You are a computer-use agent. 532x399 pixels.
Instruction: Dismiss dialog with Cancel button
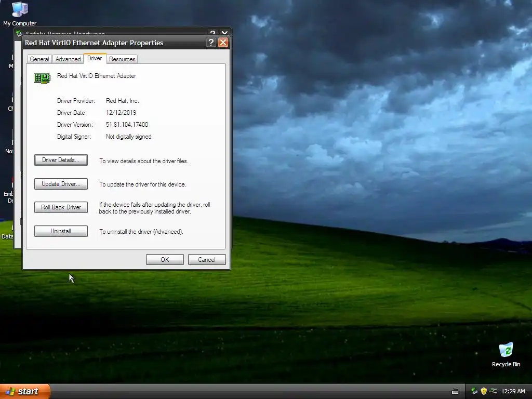click(x=207, y=260)
